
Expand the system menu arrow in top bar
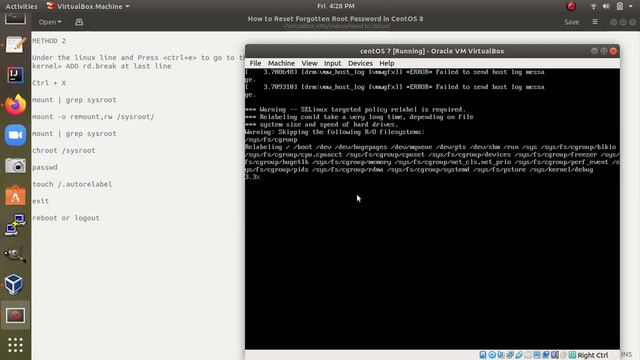631,7
